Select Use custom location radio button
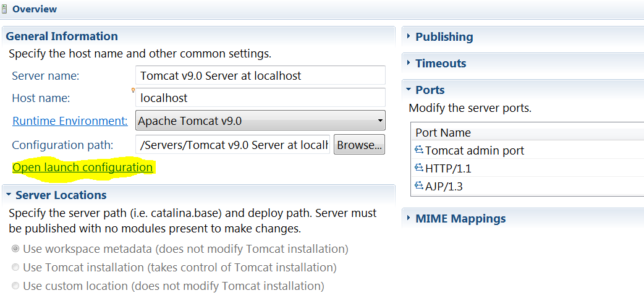This screenshot has width=644, height=293. [15, 285]
